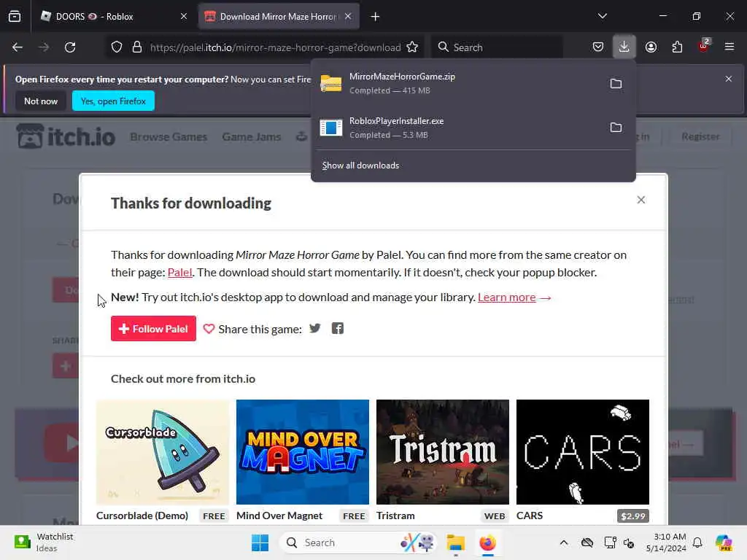747x560 pixels.
Task: Click the Tristram title link
Action: [x=395, y=516]
